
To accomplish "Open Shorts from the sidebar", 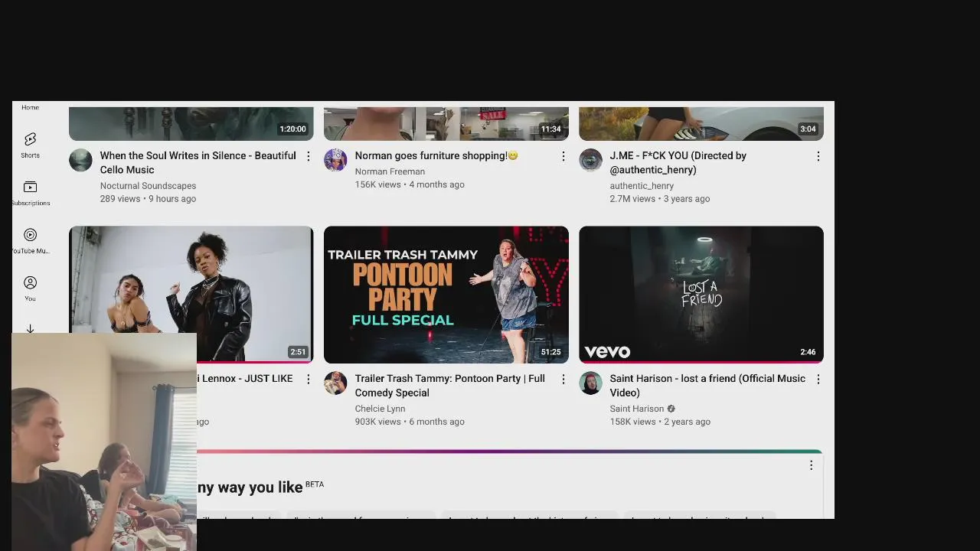I will pyautogui.click(x=30, y=144).
